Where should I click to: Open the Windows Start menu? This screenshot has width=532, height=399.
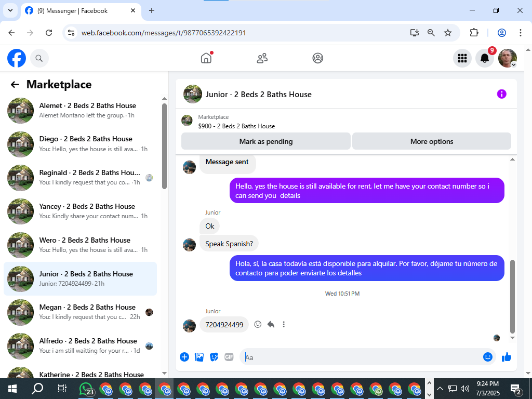coord(12,389)
